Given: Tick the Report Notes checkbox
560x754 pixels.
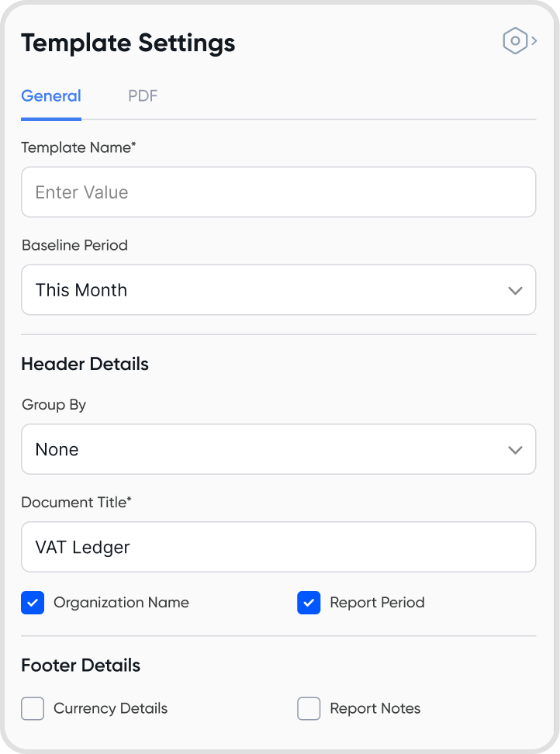Looking at the screenshot, I should (x=309, y=708).
